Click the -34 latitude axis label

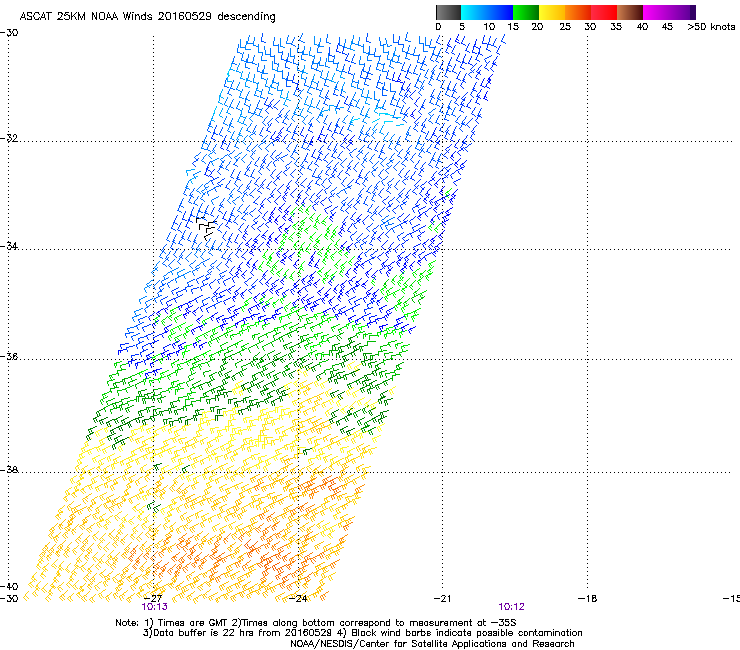coord(9,246)
